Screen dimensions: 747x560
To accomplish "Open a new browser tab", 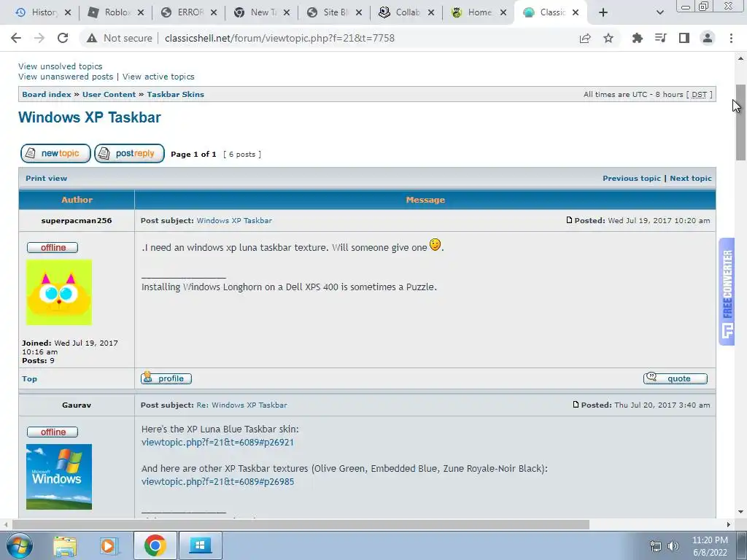I will (603, 12).
